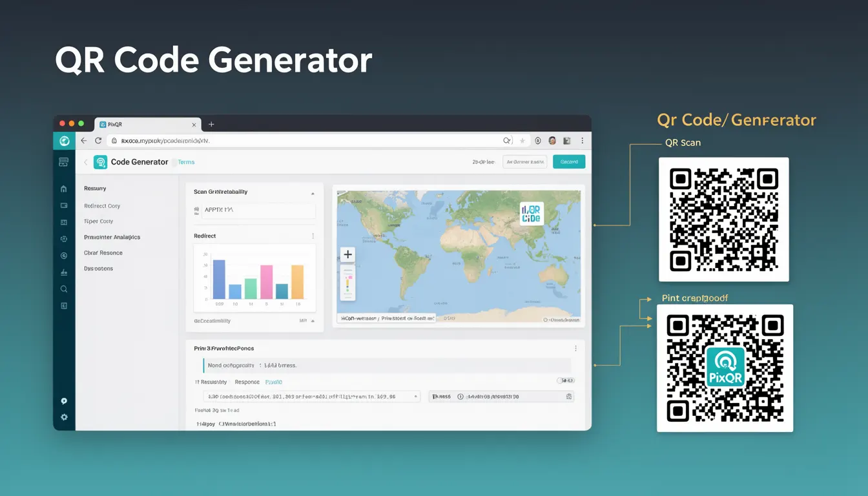Reload the page with the refresh icon

98,141
